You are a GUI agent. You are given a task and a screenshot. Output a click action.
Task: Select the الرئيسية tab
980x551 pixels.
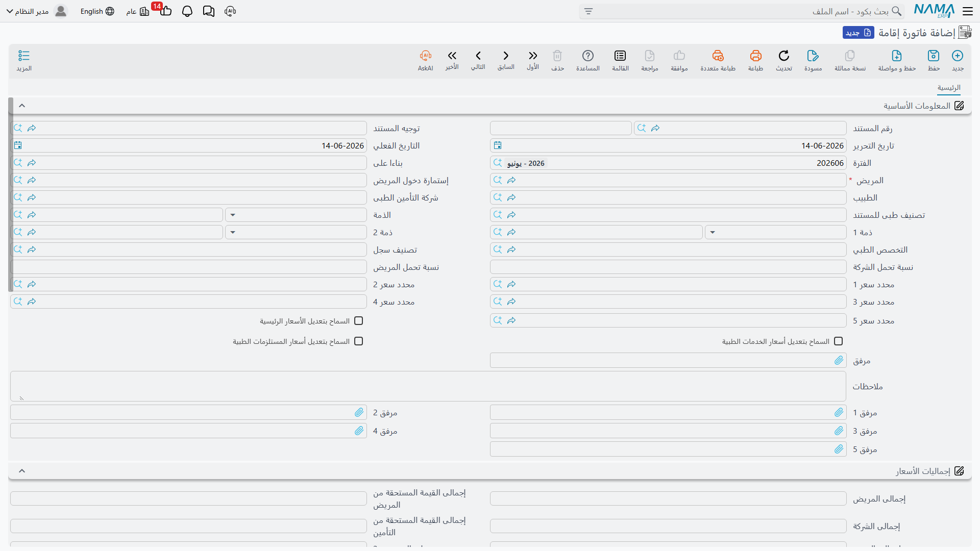949,88
